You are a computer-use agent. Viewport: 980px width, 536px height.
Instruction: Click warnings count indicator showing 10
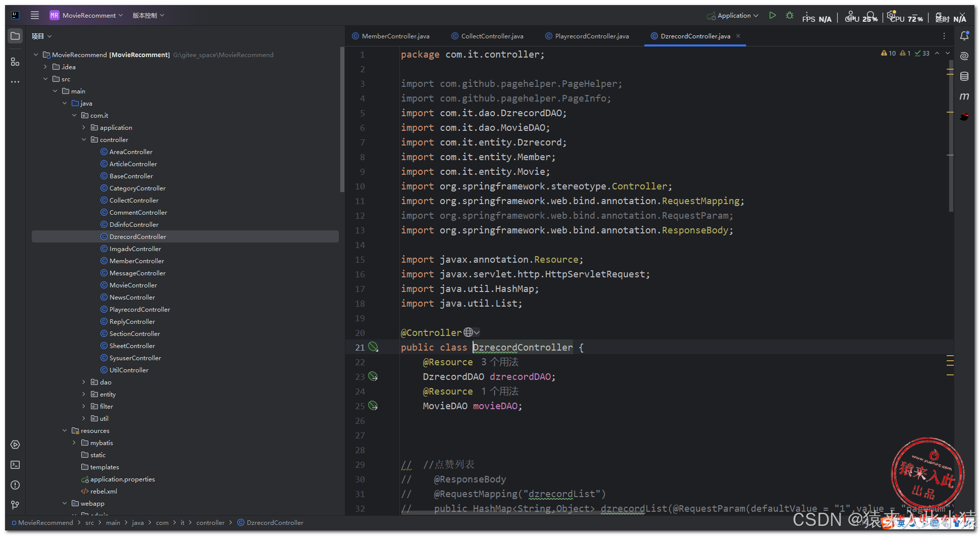(x=889, y=53)
